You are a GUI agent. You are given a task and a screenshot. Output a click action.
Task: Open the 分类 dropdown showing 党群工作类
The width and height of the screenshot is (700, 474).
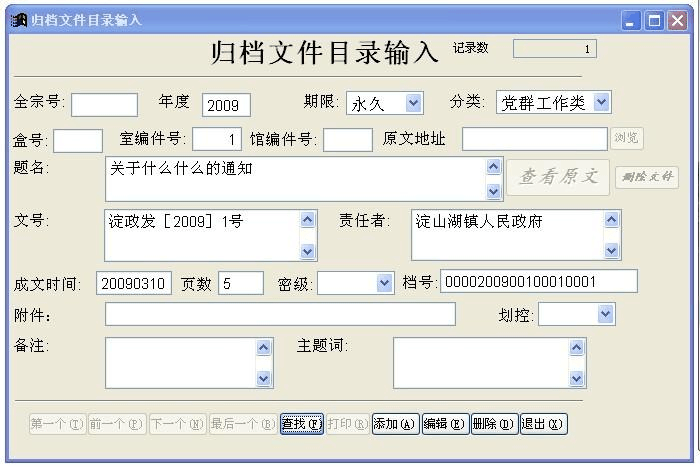coord(601,103)
